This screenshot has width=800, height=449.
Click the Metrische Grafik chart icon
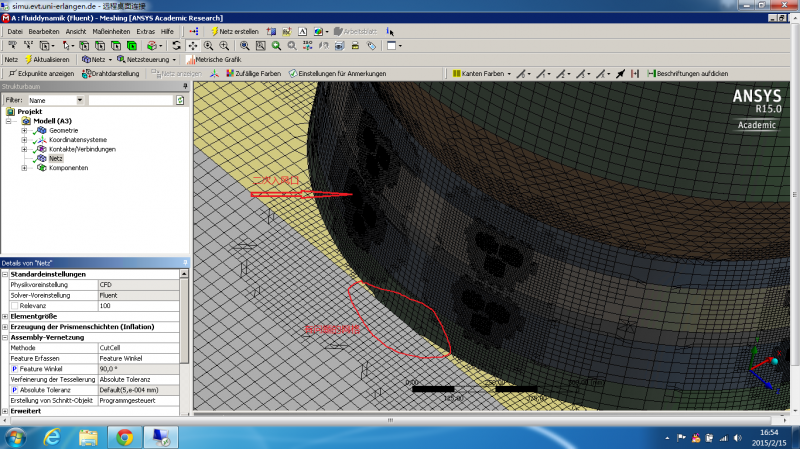click(x=212, y=60)
